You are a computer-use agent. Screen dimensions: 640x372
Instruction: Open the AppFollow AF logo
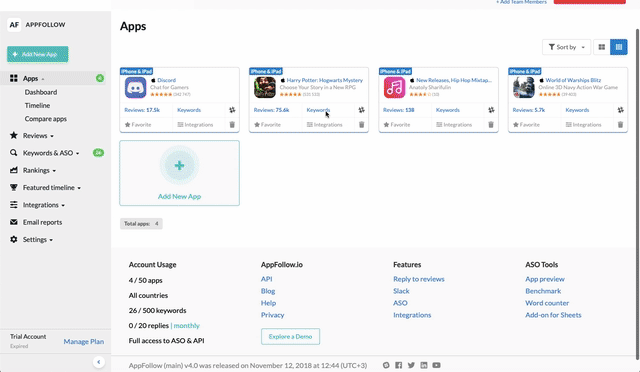(x=14, y=25)
